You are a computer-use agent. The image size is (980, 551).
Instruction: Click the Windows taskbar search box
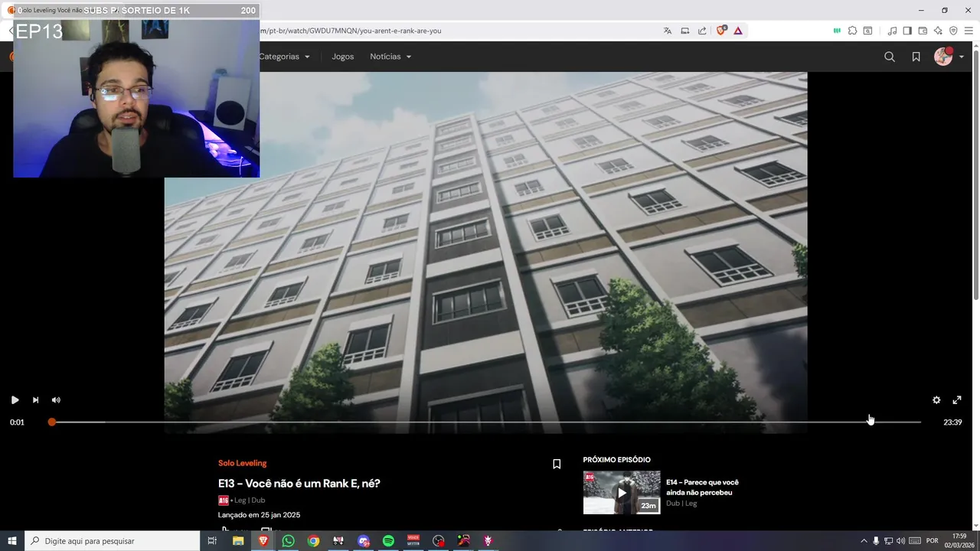[x=113, y=540]
